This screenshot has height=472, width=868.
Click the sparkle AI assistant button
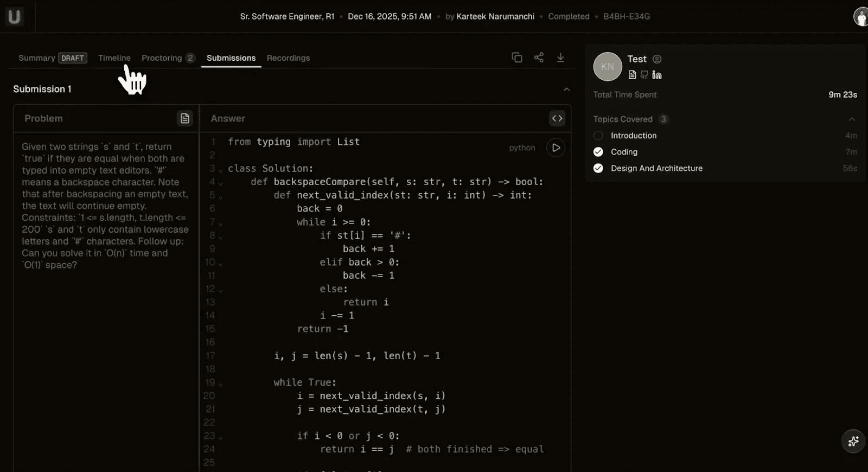tap(853, 441)
